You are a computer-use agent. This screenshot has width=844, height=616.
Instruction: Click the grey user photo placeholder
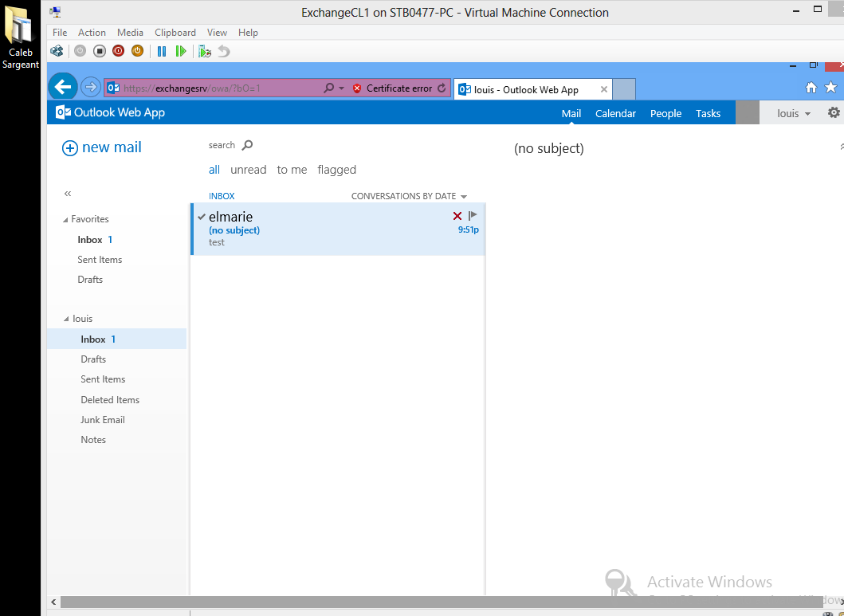click(x=747, y=112)
